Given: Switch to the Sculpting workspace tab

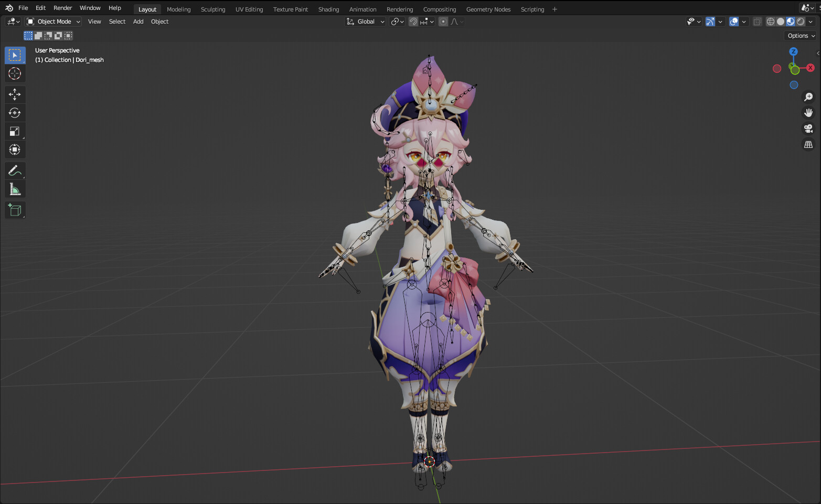Looking at the screenshot, I should [213, 9].
